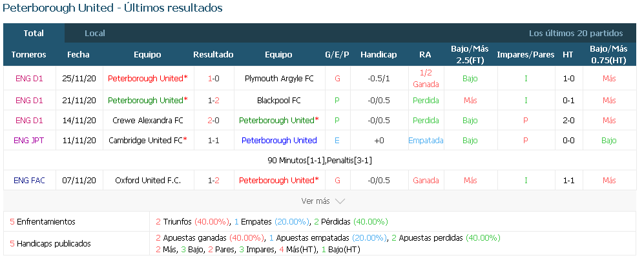Click blue Peterborough United in ENG JPT row
The height and width of the screenshot is (260, 644).
[279, 140]
